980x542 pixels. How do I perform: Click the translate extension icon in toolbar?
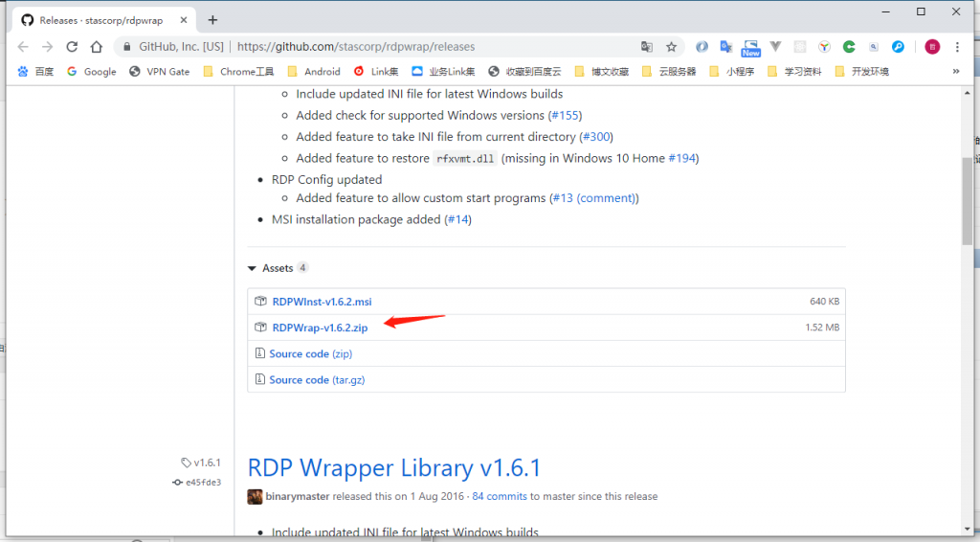[x=725, y=47]
